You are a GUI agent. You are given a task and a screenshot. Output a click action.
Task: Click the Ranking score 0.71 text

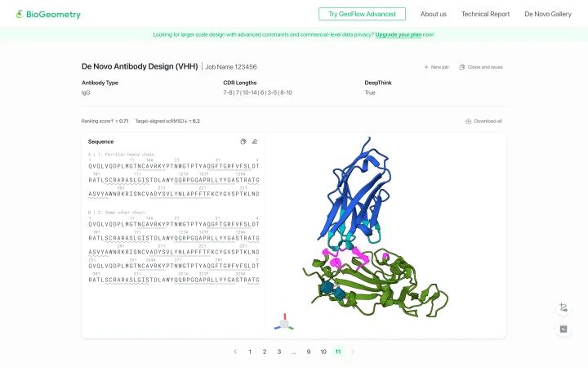(105, 121)
